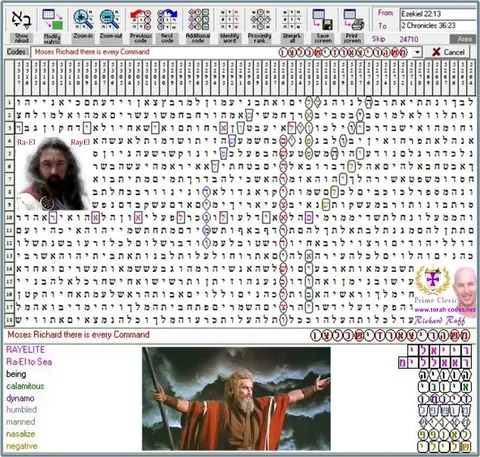Select the 'dynamo' term
The width and height of the screenshot is (480, 457).
coord(20,398)
